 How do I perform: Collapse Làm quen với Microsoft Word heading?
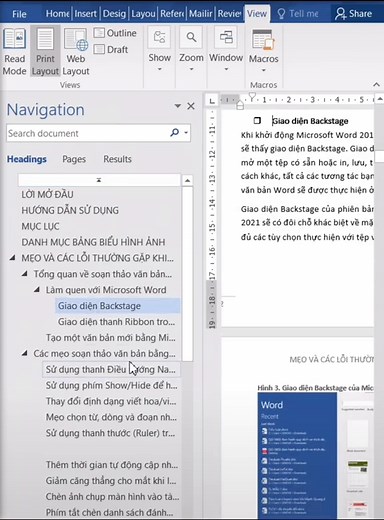[37, 290]
